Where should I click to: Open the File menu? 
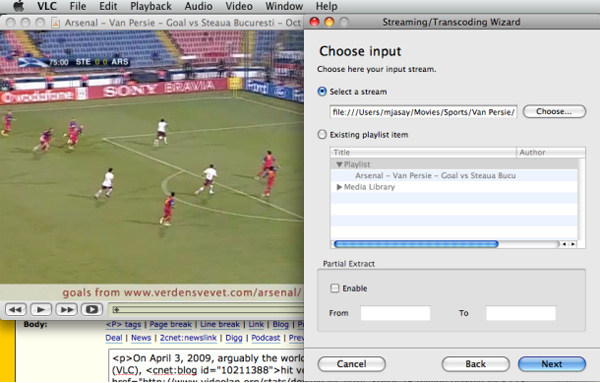click(x=78, y=6)
